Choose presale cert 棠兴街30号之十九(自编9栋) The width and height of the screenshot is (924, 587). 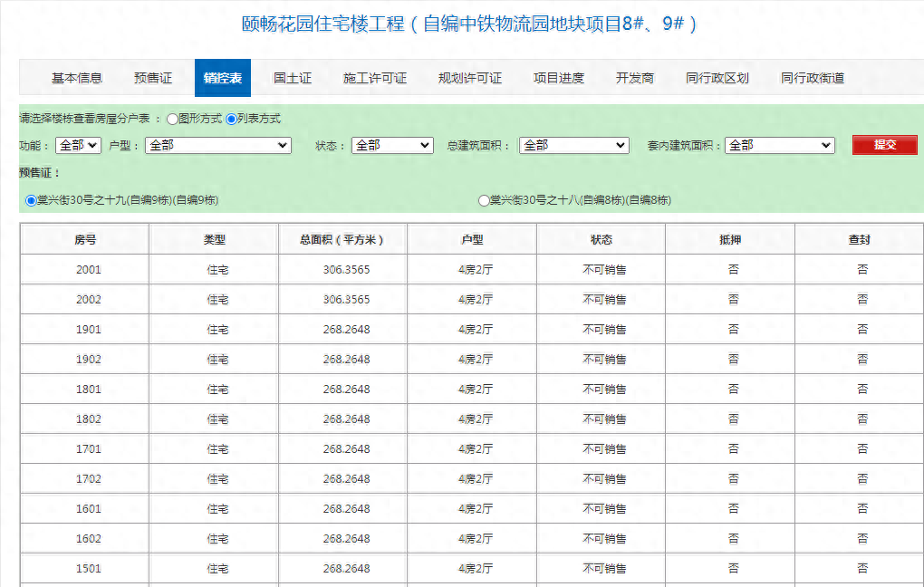tap(30, 200)
